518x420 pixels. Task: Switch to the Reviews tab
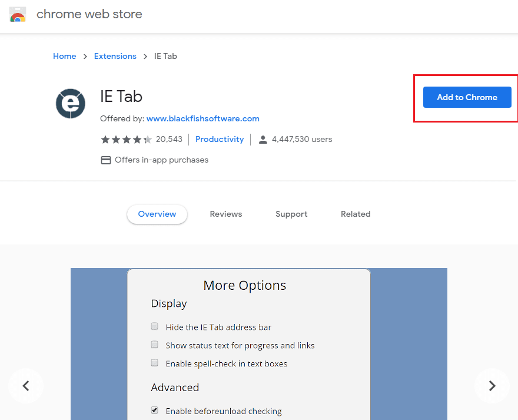pos(225,214)
